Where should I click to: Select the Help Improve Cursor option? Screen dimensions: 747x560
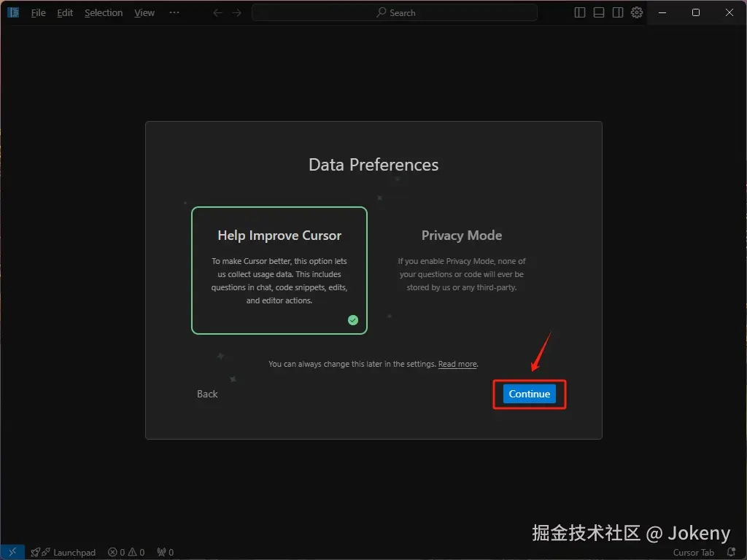pyautogui.click(x=279, y=271)
